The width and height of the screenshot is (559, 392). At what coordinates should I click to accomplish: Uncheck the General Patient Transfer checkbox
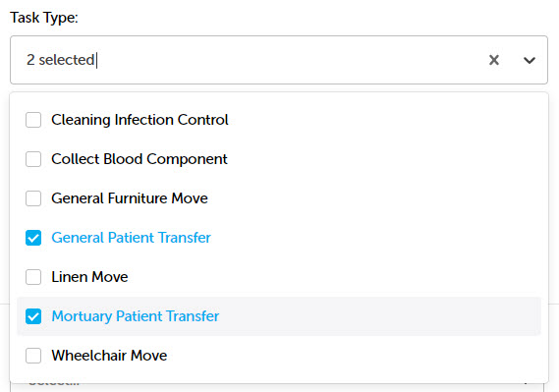coord(33,238)
